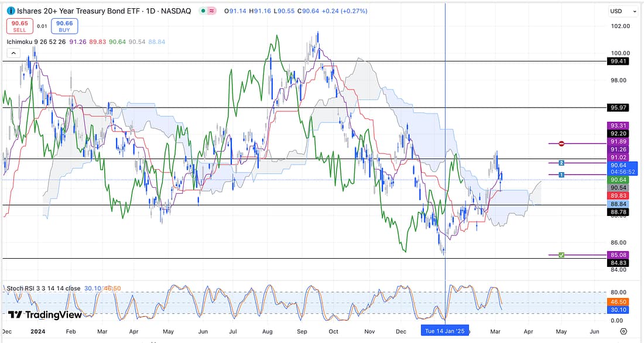Image resolution: width=644 pixels, height=343 pixels.
Task: Click the Stoch RSI 3 3 14 14 indicator label
Action: coord(42,288)
